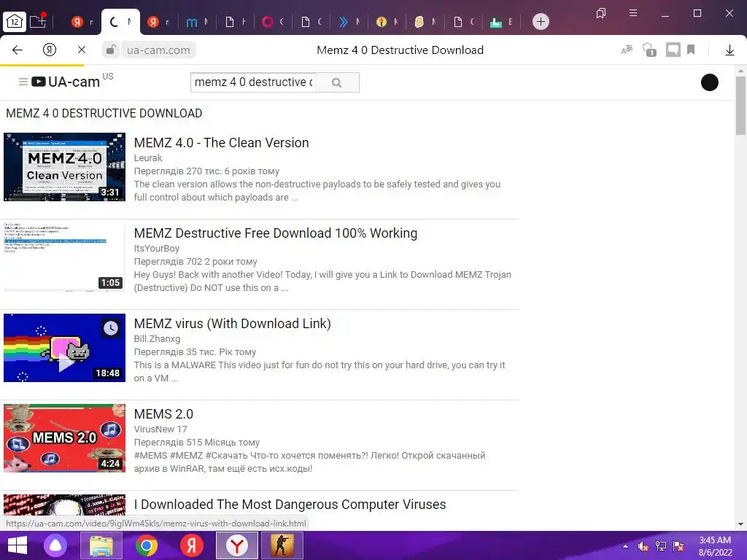
Task: Launch Google Chrome from the taskbar
Action: coord(146,545)
